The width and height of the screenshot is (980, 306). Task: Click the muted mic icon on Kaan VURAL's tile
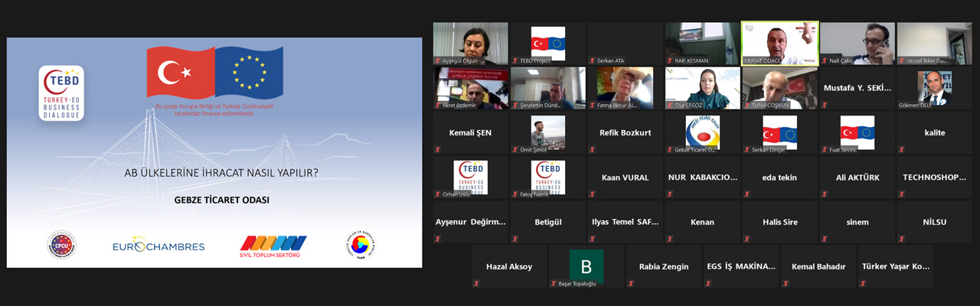[x=592, y=194]
